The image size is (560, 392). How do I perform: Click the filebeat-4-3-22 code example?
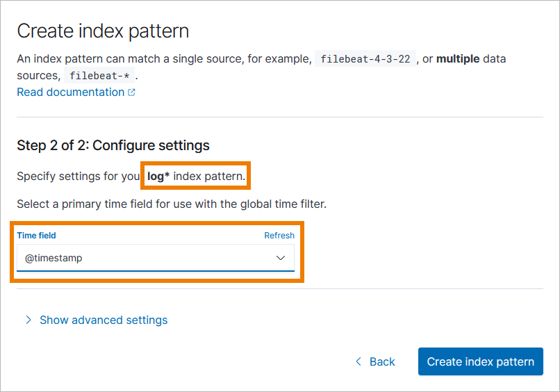(x=365, y=59)
